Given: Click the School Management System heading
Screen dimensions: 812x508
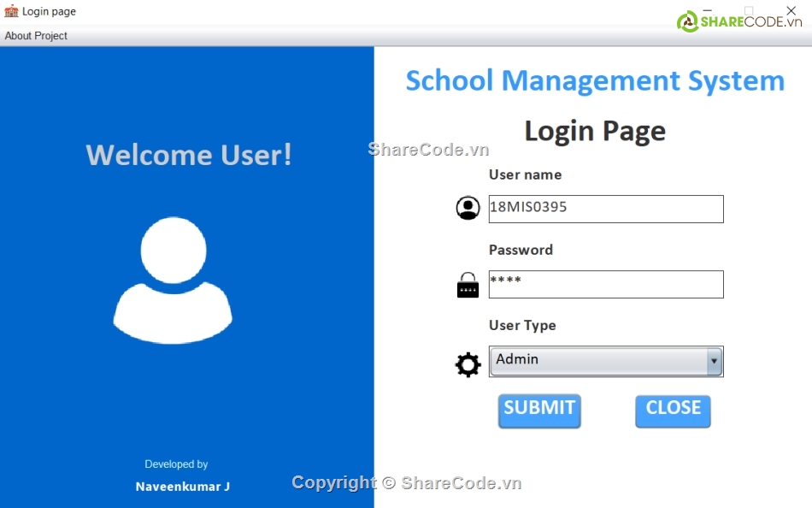Looking at the screenshot, I should (x=595, y=80).
